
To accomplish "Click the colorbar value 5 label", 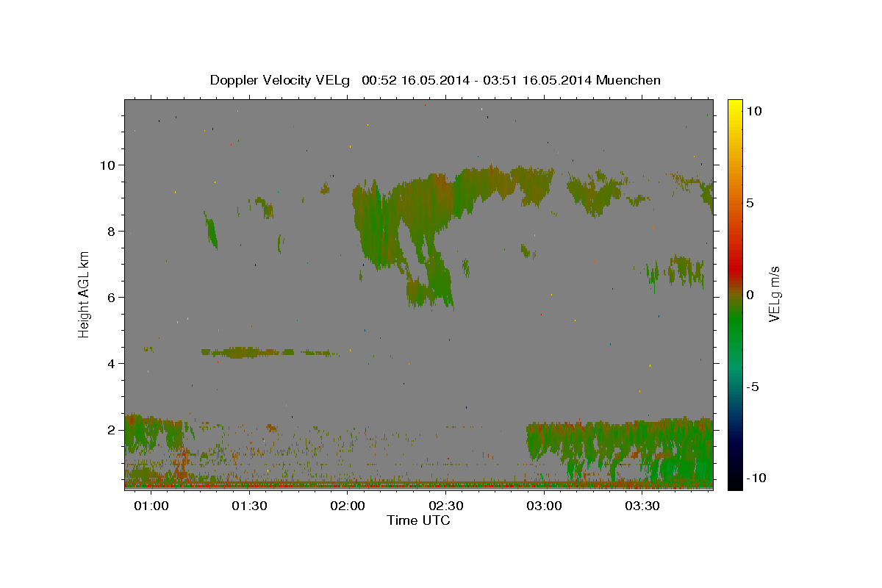I will [x=750, y=203].
